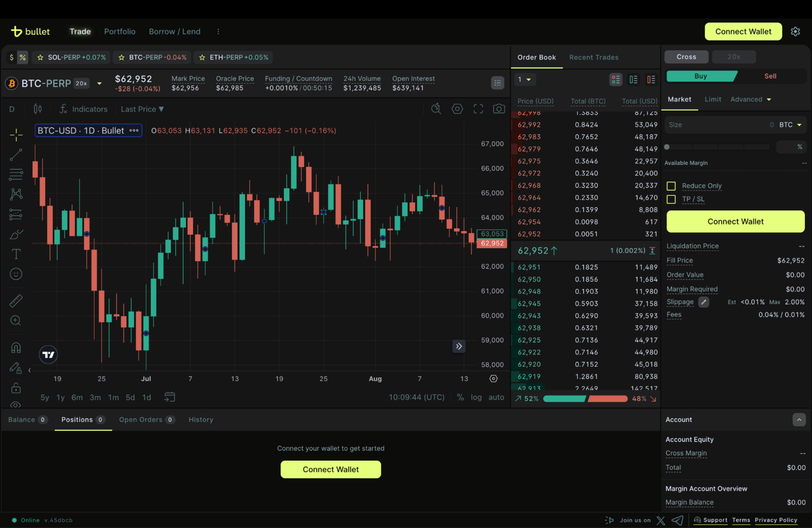The width and height of the screenshot is (812, 528).
Task: Go to the Borrow / Lend page
Action: [x=175, y=31]
